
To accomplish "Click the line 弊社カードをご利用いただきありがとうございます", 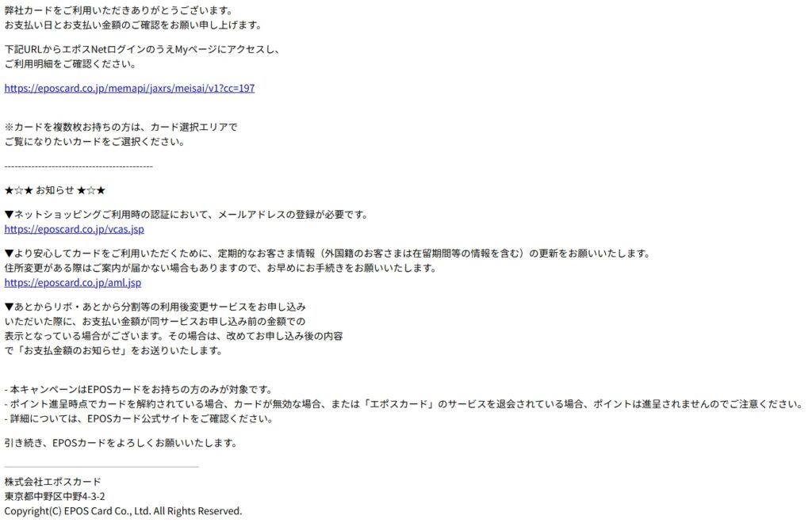I will tap(119, 10).
